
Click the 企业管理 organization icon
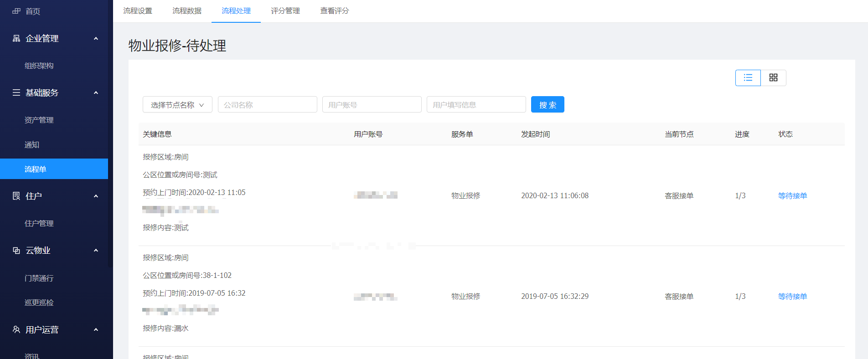16,38
